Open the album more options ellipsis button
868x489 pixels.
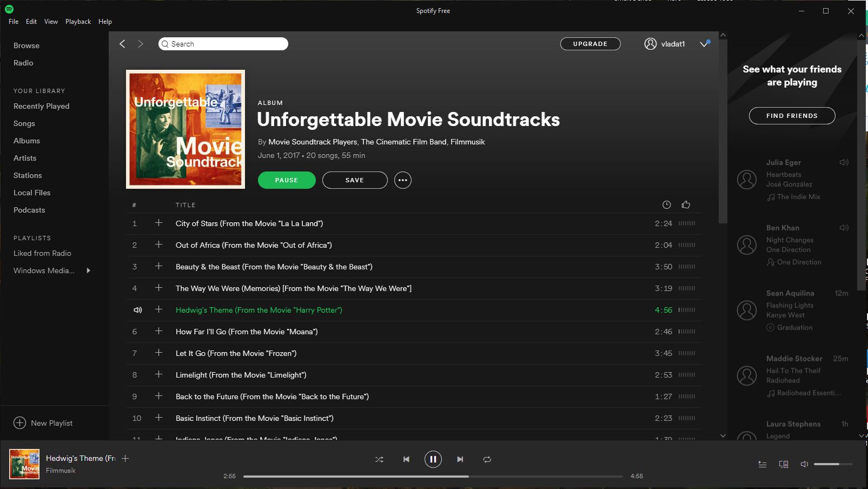[x=403, y=180]
